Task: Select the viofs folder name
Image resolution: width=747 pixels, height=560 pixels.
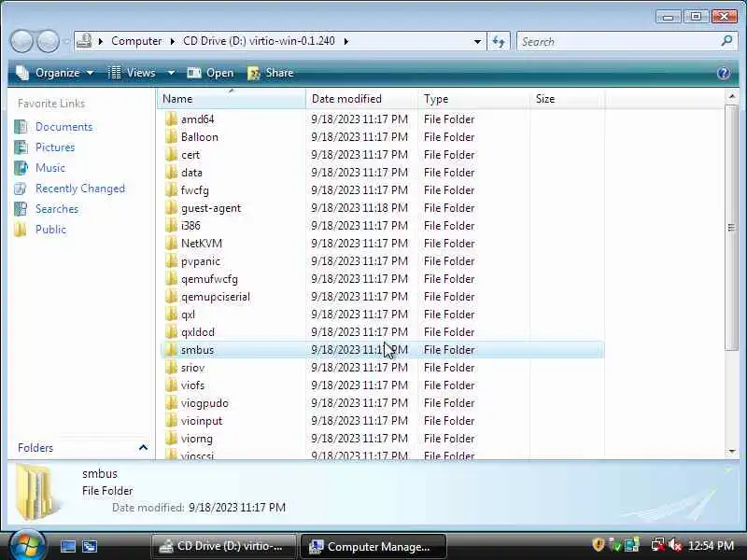Action: click(x=192, y=385)
